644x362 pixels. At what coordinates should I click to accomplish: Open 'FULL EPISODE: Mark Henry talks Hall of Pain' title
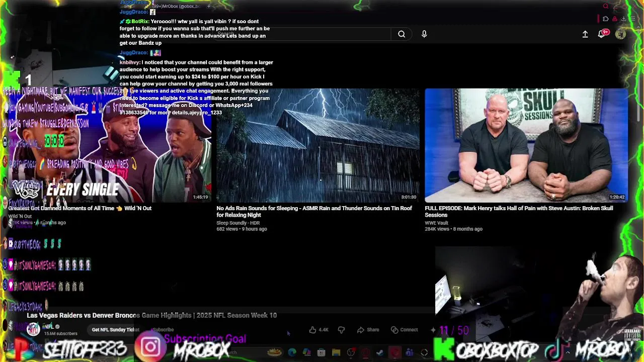519,211
